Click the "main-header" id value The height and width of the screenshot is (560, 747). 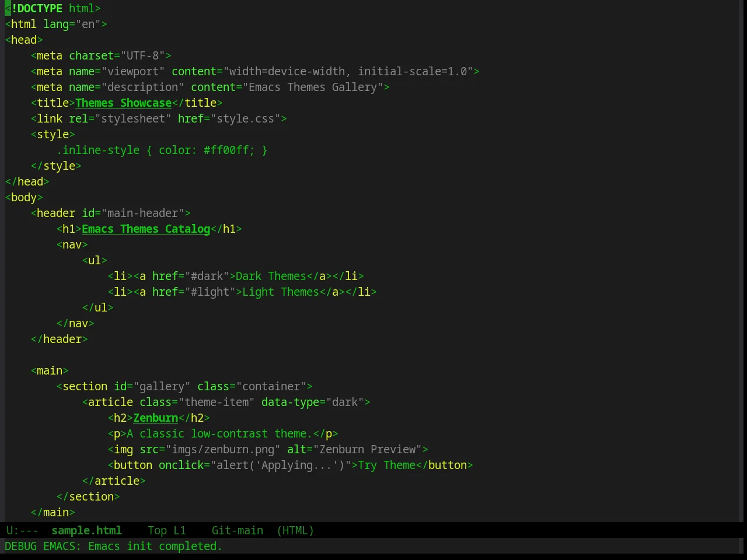coord(142,213)
